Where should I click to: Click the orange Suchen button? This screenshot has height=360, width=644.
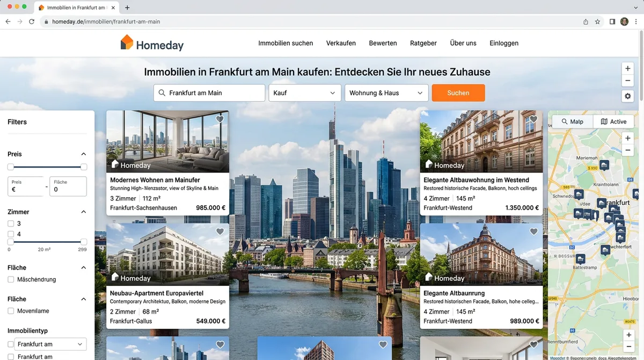(458, 93)
